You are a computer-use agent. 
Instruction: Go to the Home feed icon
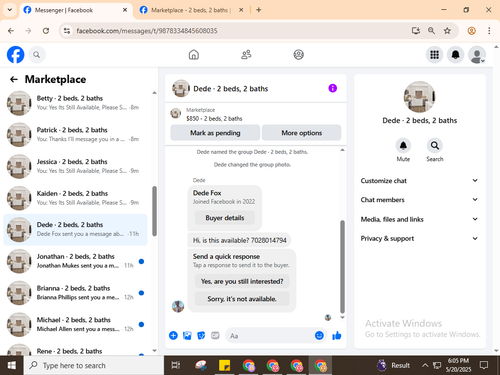point(194,54)
